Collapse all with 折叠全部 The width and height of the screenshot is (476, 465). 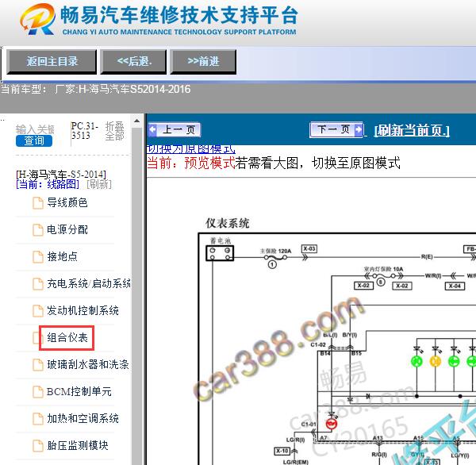click(114, 131)
